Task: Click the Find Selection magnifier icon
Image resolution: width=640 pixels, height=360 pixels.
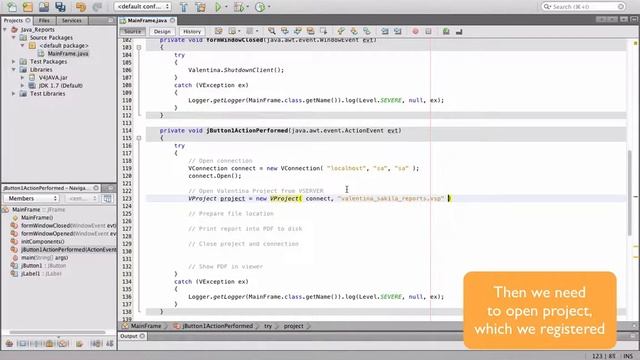Action: click(271, 31)
